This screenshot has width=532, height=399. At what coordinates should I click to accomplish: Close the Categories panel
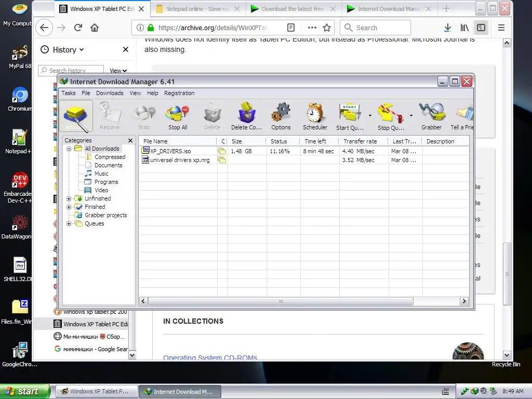(x=130, y=140)
